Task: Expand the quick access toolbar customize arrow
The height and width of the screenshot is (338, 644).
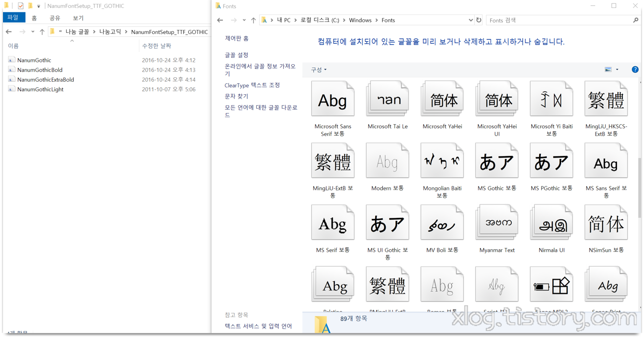Action: pyautogui.click(x=38, y=6)
